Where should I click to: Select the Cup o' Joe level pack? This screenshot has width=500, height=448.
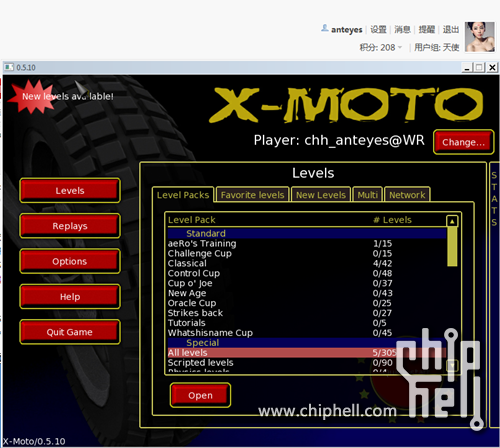pos(307,283)
